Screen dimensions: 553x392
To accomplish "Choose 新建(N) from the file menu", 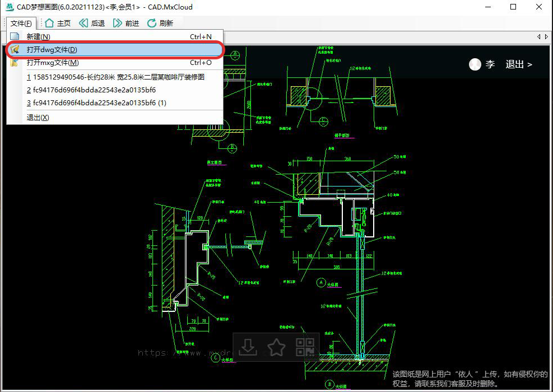I will 115,36.
